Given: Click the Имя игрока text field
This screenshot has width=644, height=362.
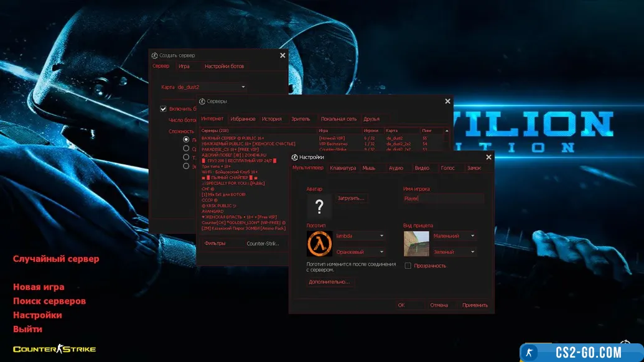Looking at the screenshot, I should click(x=443, y=199).
